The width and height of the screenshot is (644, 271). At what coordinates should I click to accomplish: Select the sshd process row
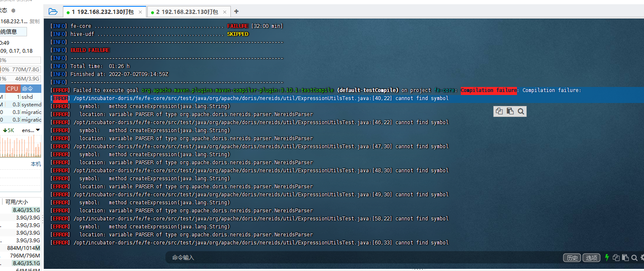21,97
